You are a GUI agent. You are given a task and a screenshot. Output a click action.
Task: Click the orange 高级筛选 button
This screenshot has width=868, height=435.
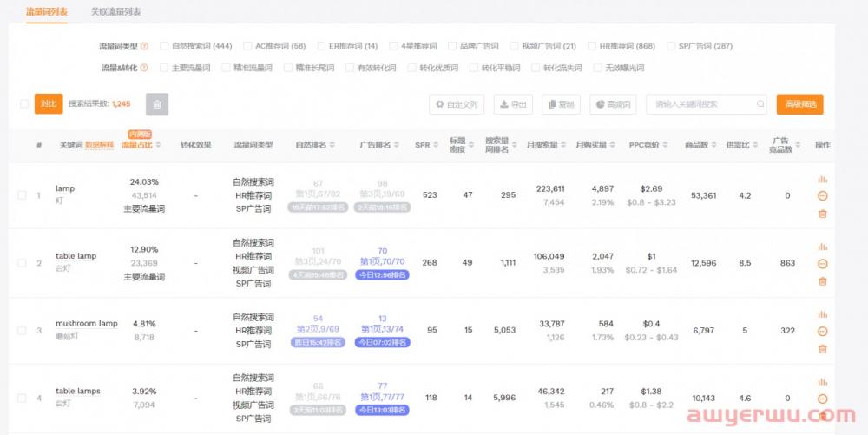(799, 104)
